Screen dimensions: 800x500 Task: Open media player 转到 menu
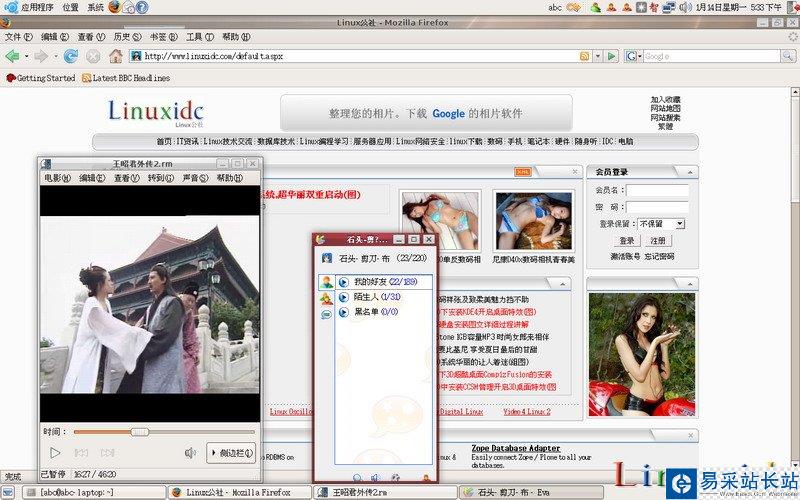pos(161,178)
